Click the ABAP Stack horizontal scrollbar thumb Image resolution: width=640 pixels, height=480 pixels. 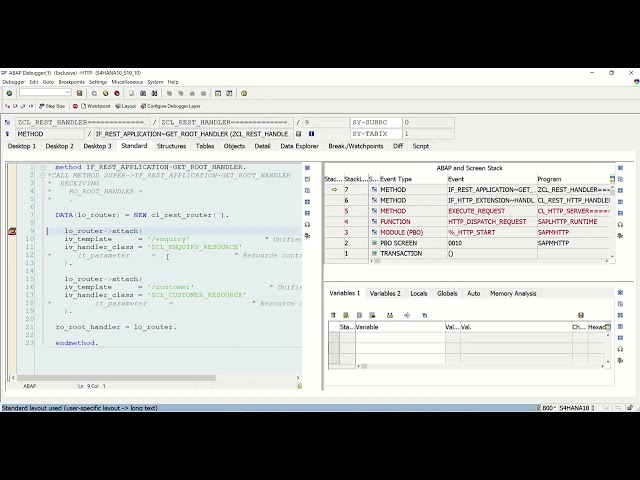coord(378,261)
